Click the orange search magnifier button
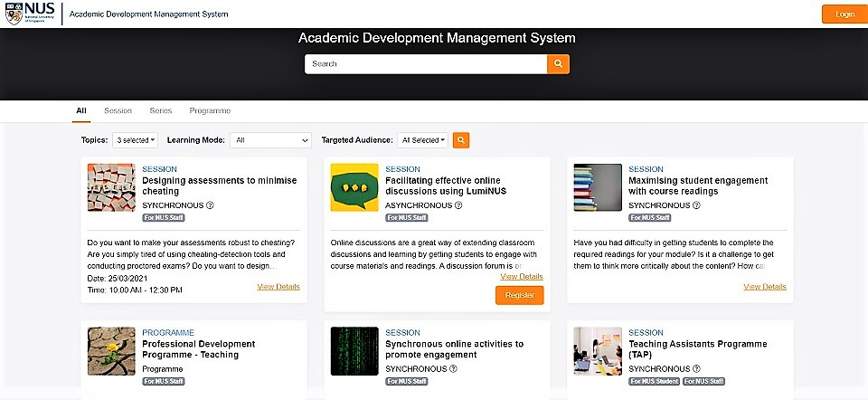 (558, 64)
